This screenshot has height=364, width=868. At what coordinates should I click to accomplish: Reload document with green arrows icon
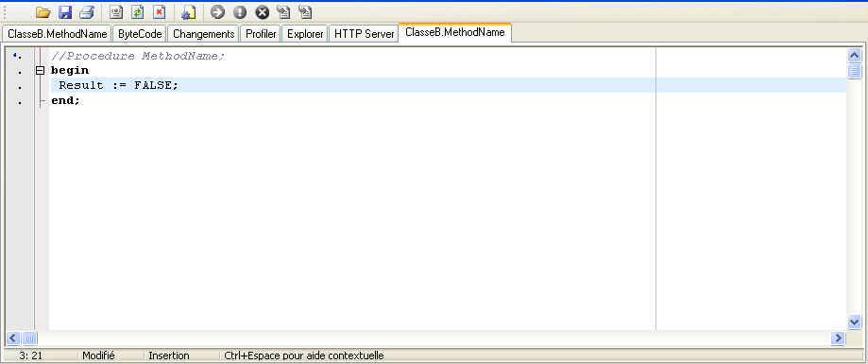coord(138,11)
